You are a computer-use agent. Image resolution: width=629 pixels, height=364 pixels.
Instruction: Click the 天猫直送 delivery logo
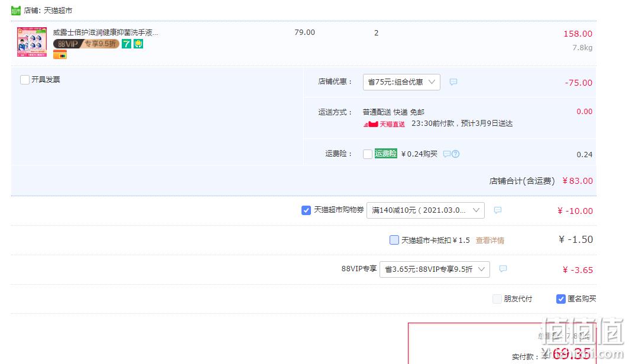tap(384, 124)
